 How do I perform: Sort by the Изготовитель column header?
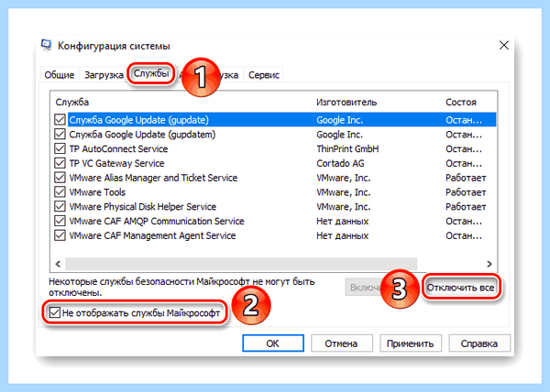346,103
